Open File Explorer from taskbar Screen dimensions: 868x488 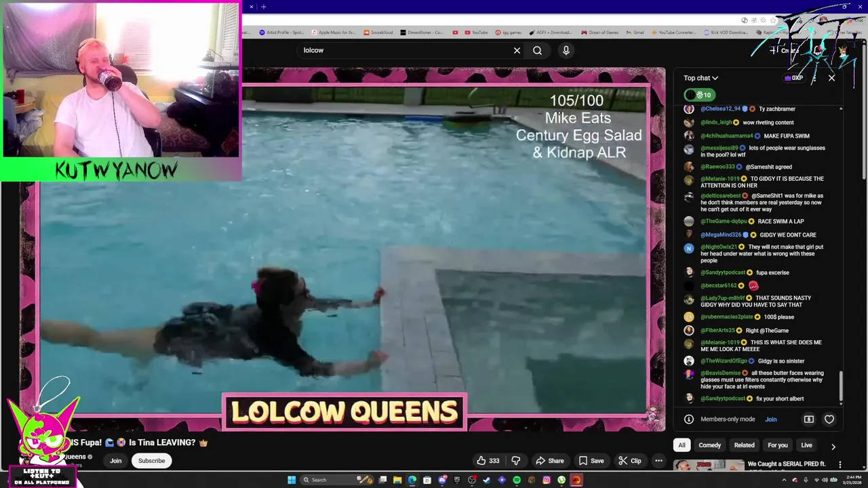pos(397,480)
